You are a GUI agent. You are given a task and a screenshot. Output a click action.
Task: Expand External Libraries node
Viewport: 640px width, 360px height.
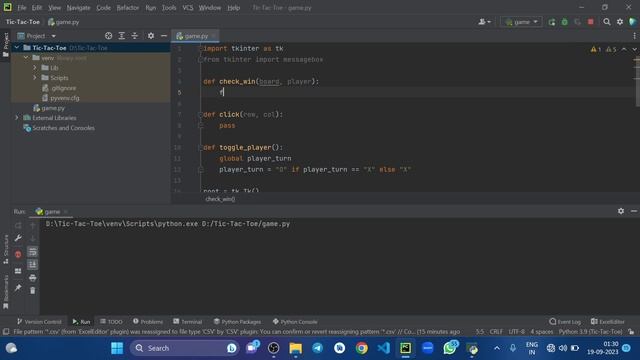(17, 118)
